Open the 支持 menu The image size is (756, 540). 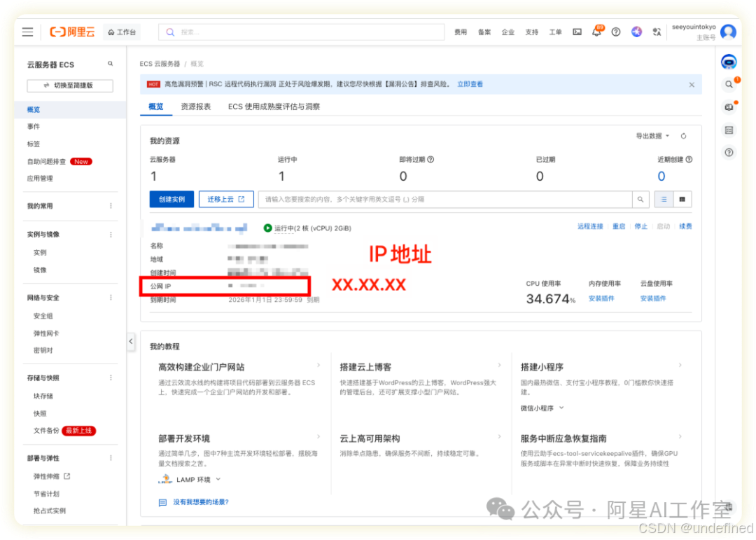[x=531, y=32]
